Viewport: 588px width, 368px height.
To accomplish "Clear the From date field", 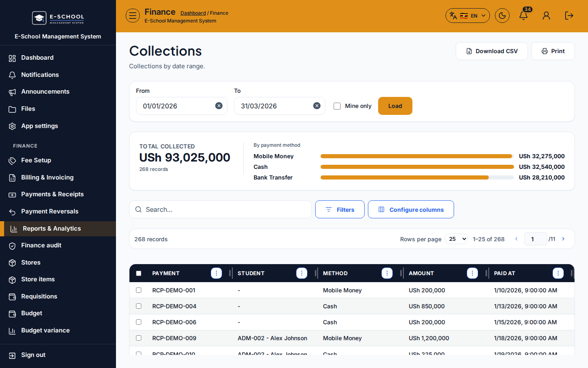I will pos(219,106).
